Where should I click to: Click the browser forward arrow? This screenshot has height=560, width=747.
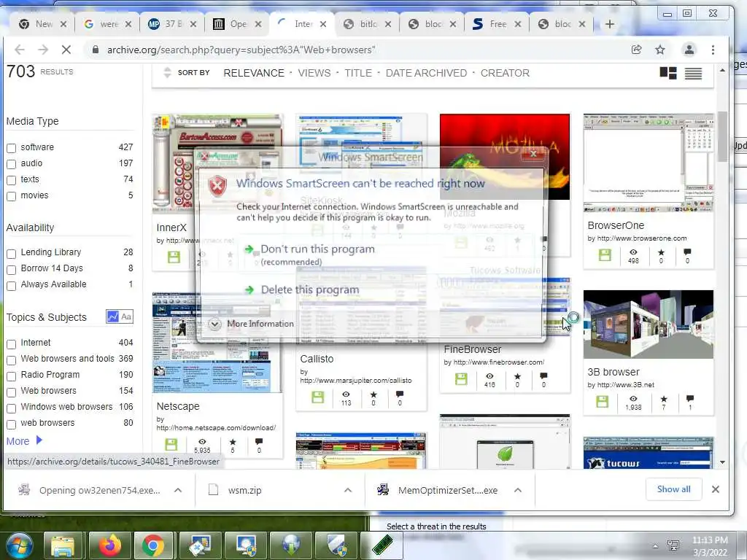coord(43,50)
